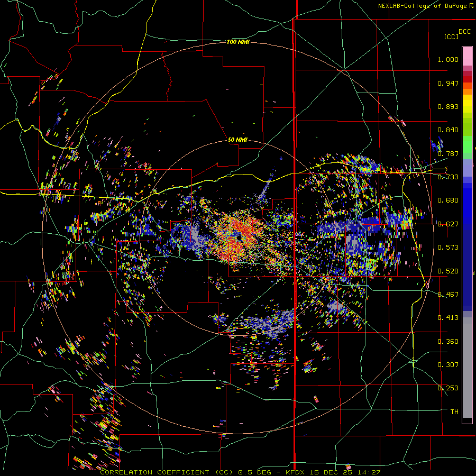The width and height of the screenshot is (476, 476).
Task: Select the 0.307 scale value
Action: 448,365
